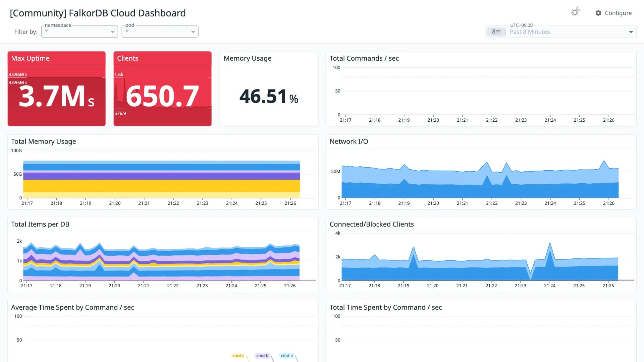
Task: Click the yellow band in Total Memory Usage
Action: tap(161, 186)
